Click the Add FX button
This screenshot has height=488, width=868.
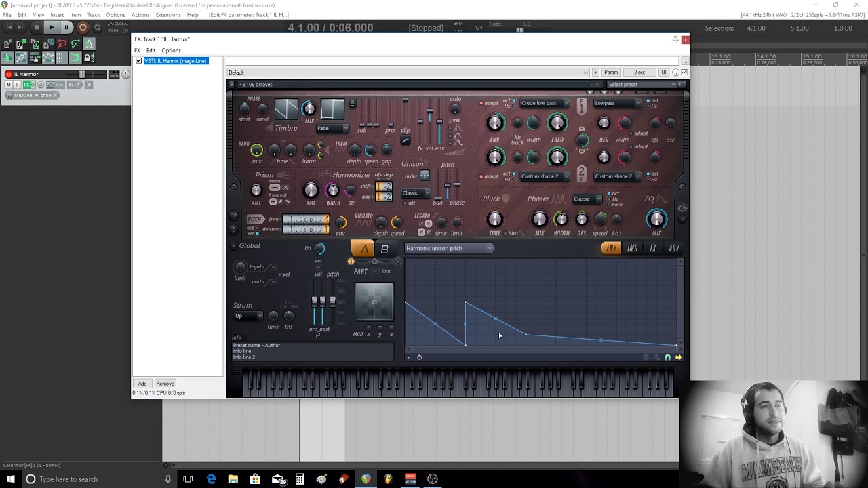point(142,384)
